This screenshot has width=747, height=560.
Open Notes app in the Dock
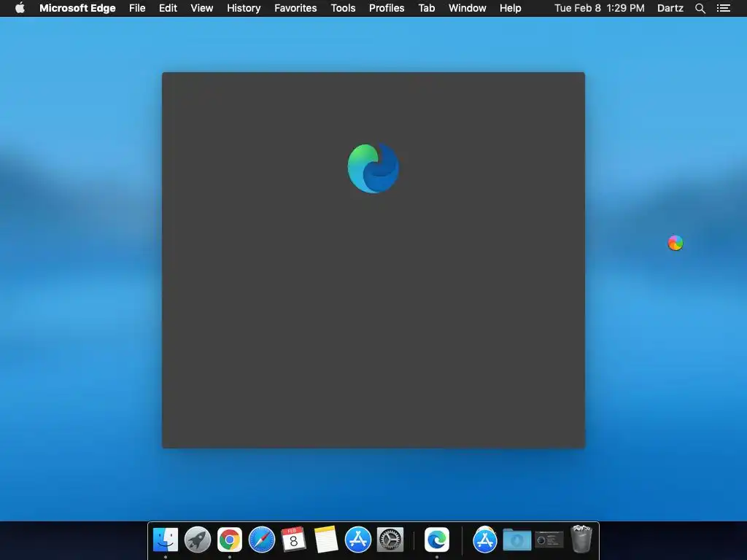(x=326, y=540)
